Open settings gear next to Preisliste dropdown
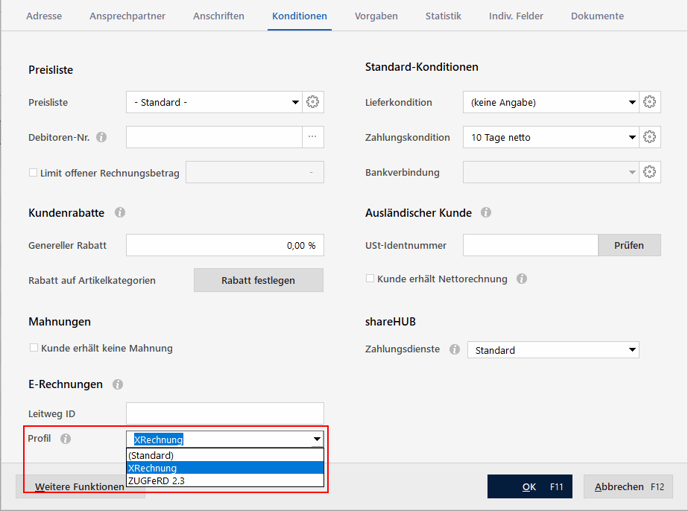 click(312, 102)
